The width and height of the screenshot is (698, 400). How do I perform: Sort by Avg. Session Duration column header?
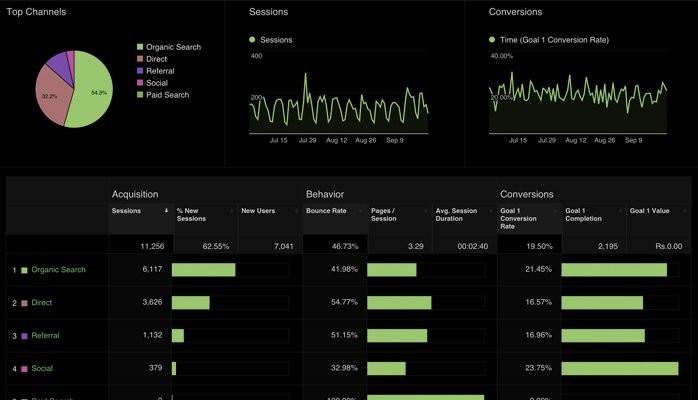tap(457, 215)
